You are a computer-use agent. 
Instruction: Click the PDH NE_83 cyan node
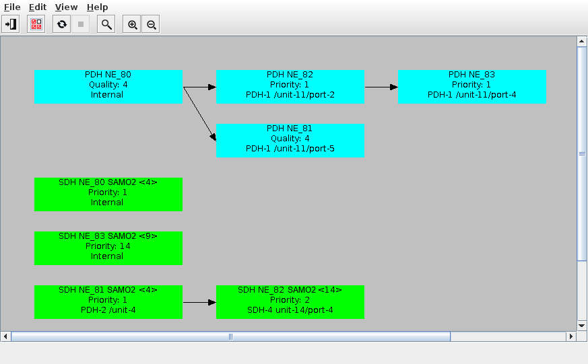coord(472,86)
